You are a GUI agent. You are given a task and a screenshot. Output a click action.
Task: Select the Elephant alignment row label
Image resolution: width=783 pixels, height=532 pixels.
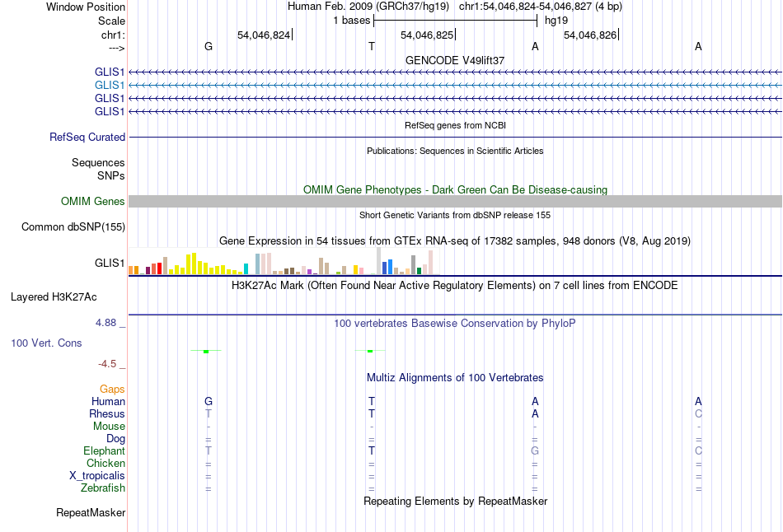tap(104, 450)
